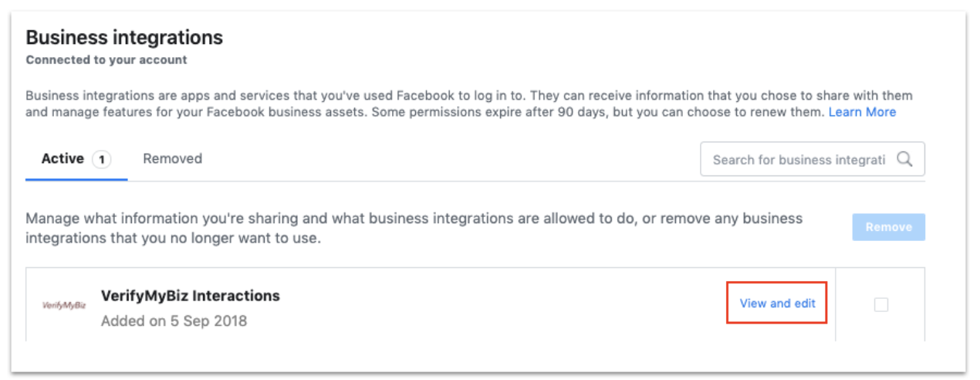
Task: Focus the Search for business integrations field
Action: 812,159
